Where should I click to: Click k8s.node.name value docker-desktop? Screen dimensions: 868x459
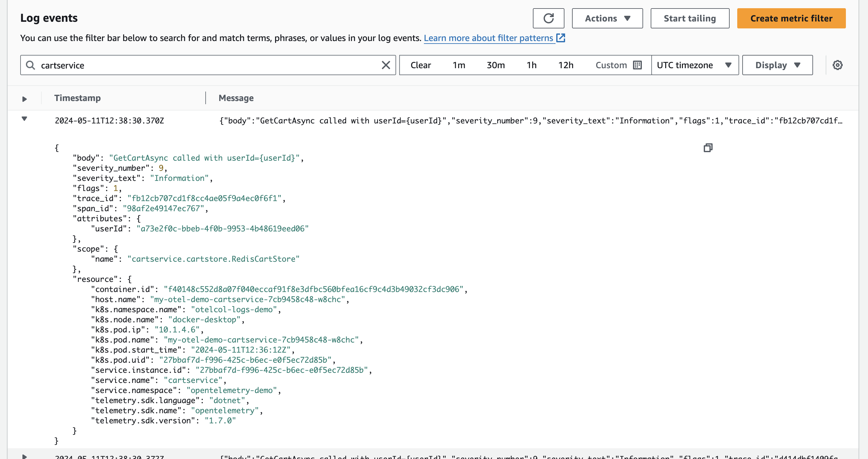point(204,319)
